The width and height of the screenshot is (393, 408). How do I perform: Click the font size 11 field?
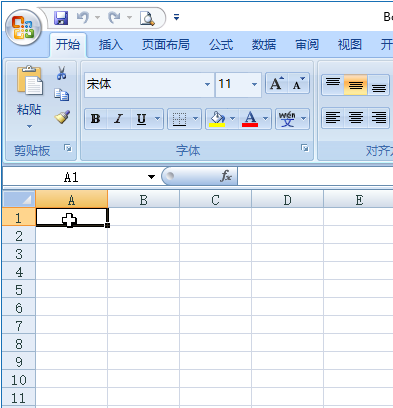pos(232,84)
